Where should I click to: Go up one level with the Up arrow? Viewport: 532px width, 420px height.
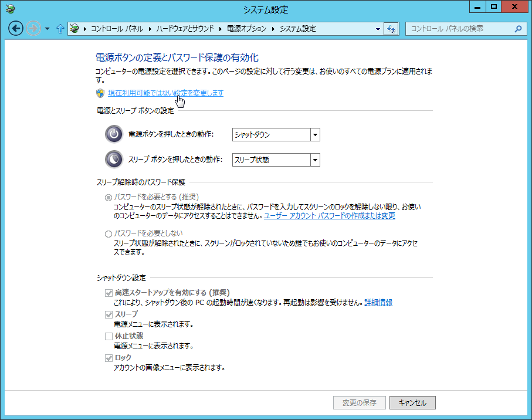(x=60, y=29)
